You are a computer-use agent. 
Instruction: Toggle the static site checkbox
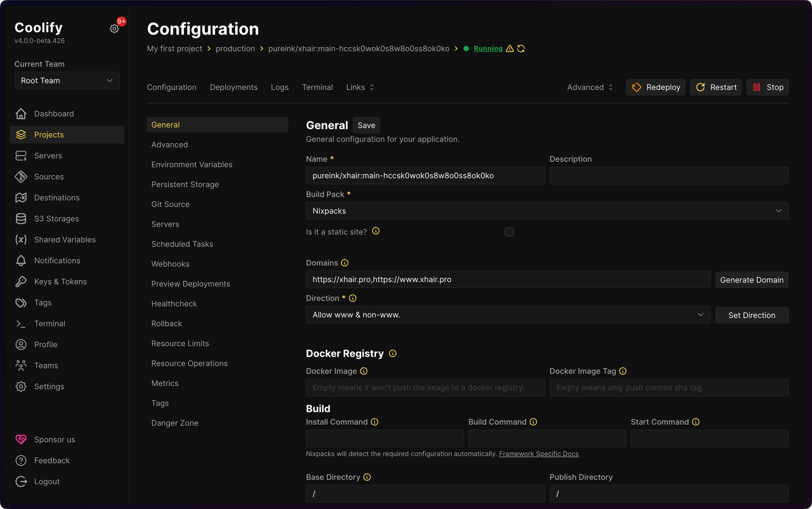tap(509, 232)
